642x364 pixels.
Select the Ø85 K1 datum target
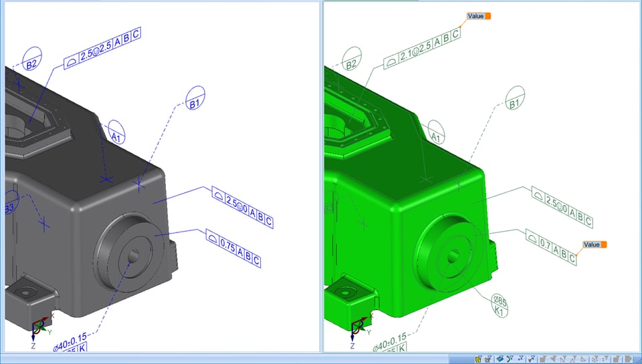pyautogui.click(x=499, y=305)
